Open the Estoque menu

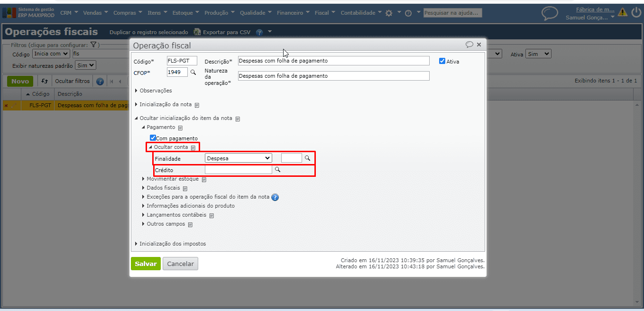tap(185, 13)
